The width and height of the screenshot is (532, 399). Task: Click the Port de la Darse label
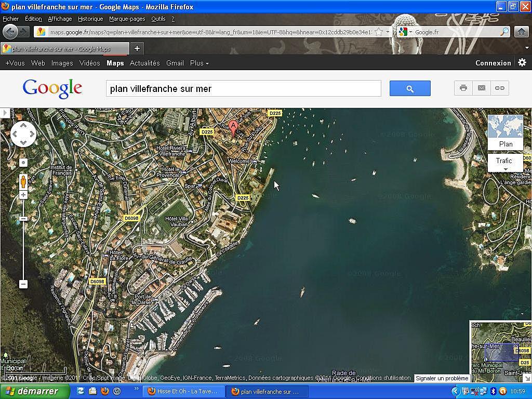coord(141,300)
